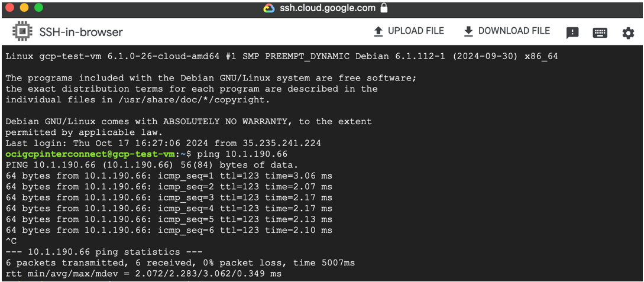Image resolution: width=644 pixels, height=282 pixels.
Task: Open the send feedback speech-bubble icon
Action: point(572,33)
